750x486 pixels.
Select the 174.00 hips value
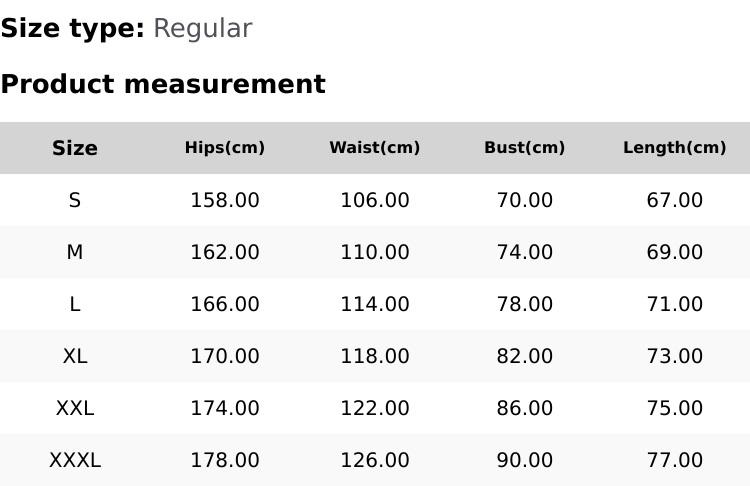tap(225, 408)
